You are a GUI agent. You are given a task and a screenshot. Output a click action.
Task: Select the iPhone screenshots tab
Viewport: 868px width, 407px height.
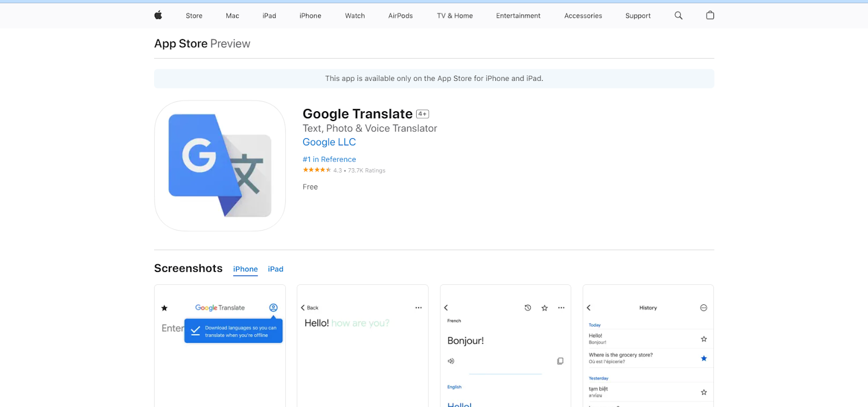pyautogui.click(x=245, y=269)
